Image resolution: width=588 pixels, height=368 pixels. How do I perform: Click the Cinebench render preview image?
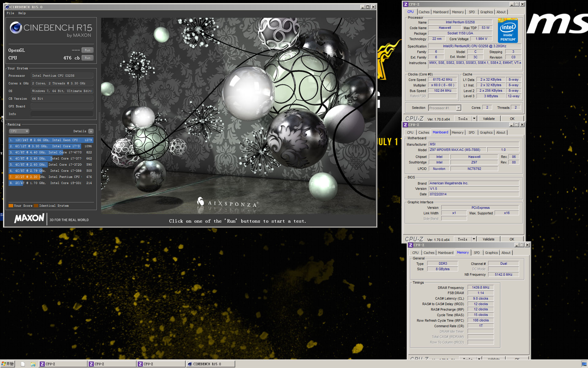[x=238, y=116]
